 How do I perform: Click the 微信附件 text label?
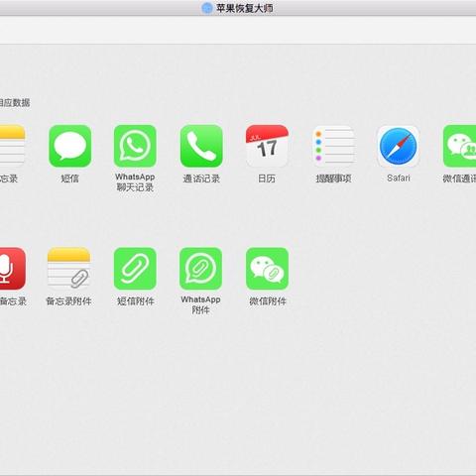click(268, 301)
